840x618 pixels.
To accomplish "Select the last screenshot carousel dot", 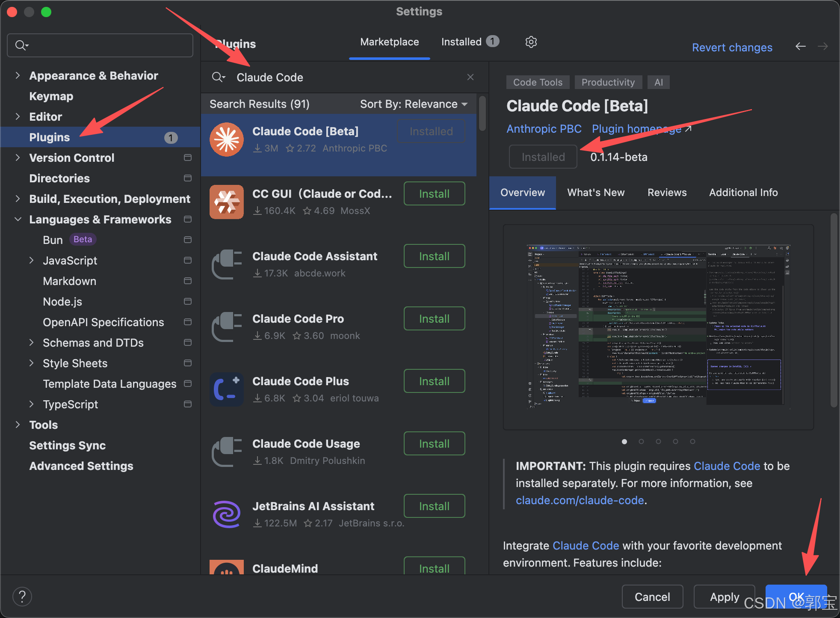I will pyautogui.click(x=692, y=441).
